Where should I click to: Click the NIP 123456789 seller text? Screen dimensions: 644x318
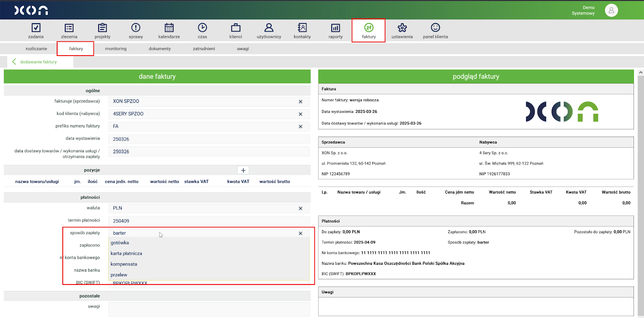[336, 174]
